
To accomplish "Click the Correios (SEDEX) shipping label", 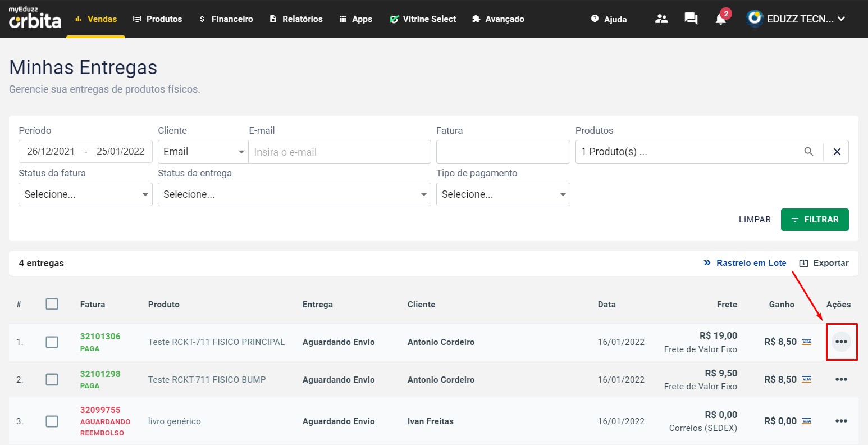I will click(703, 428).
